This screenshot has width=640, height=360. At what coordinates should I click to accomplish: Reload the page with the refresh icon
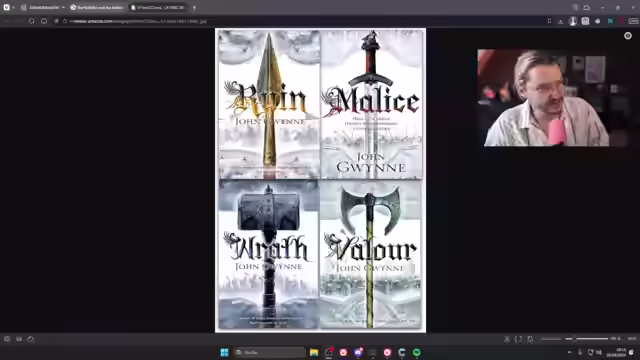[x=31, y=21]
